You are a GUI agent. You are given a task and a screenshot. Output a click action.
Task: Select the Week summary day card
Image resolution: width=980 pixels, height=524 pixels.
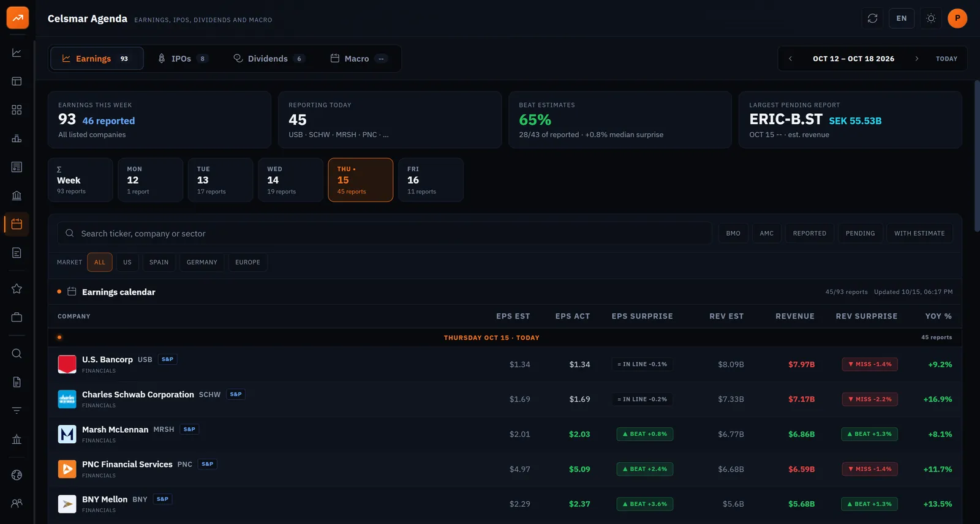[x=80, y=180]
